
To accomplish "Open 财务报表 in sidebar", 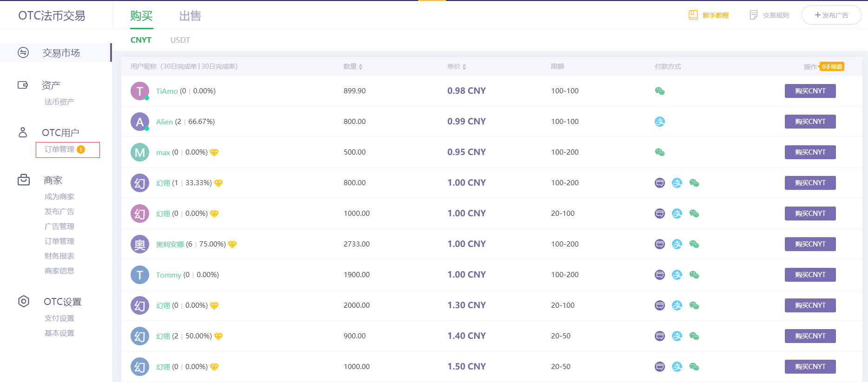I will pyautogui.click(x=59, y=256).
